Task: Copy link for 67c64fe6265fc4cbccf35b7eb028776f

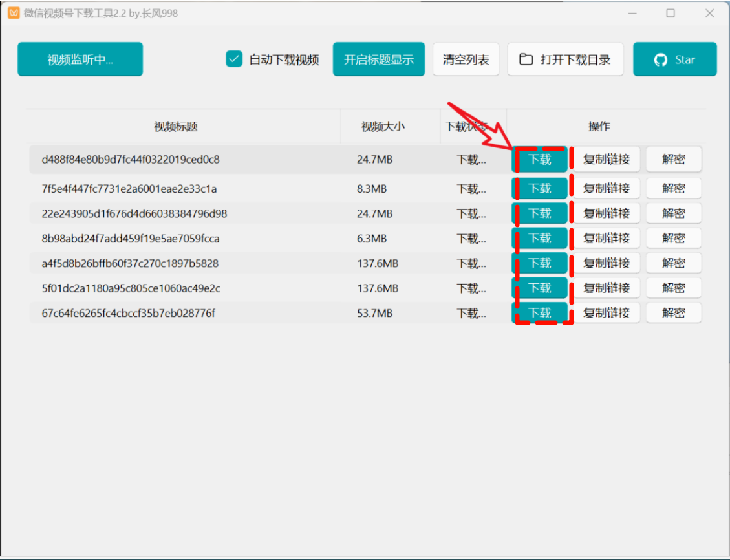Action: coord(607,313)
